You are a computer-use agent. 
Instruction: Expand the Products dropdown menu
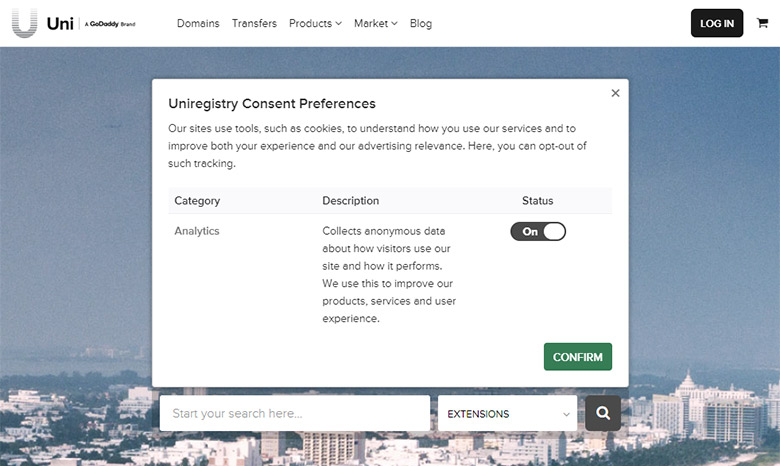point(315,23)
